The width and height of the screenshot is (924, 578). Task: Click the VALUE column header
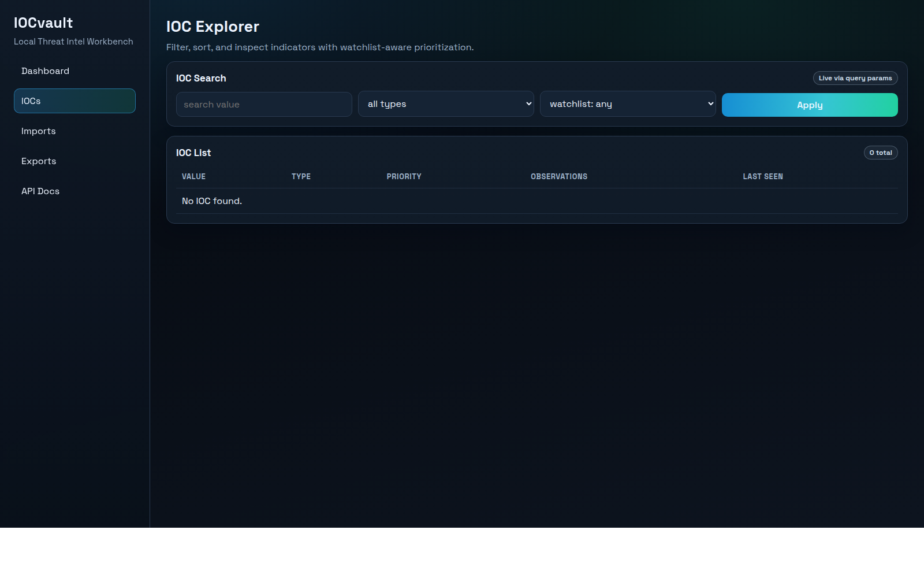pyautogui.click(x=193, y=176)
